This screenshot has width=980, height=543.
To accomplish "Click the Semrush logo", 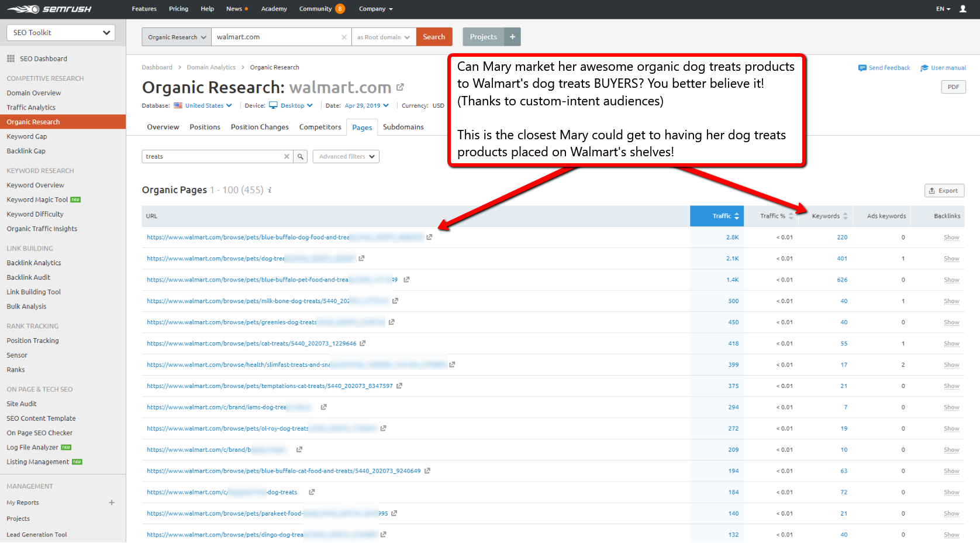I will 49,9.
